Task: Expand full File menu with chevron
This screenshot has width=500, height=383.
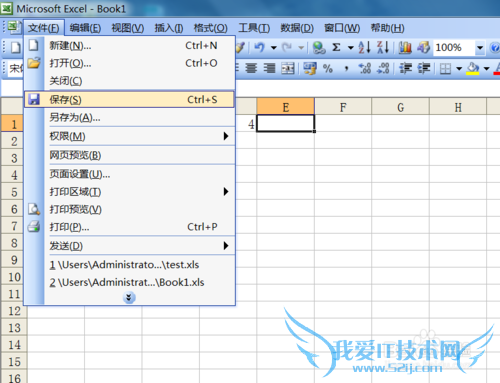Action: click(129, 297)
